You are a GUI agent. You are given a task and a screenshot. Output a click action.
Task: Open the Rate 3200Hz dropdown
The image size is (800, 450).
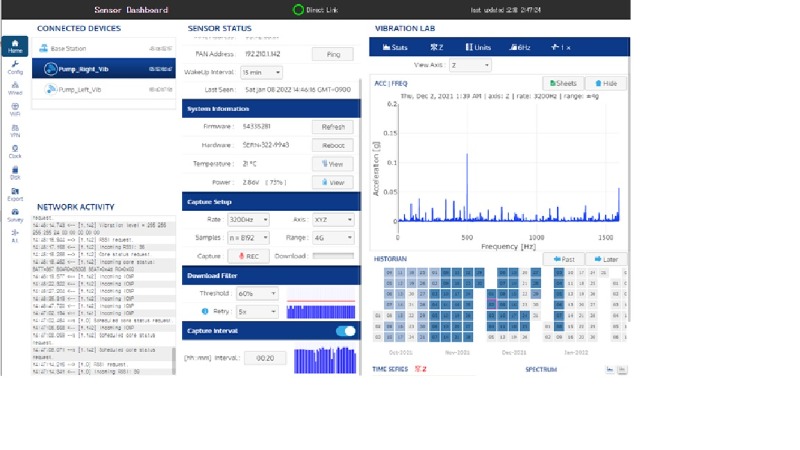point(248,219)
